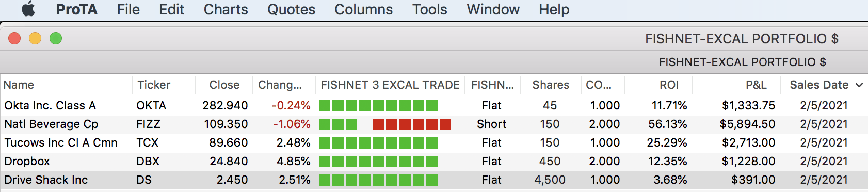Click the $2,713.00 P&L value
This screenshot has height=192, width=868.
click(x=748, y=142)
